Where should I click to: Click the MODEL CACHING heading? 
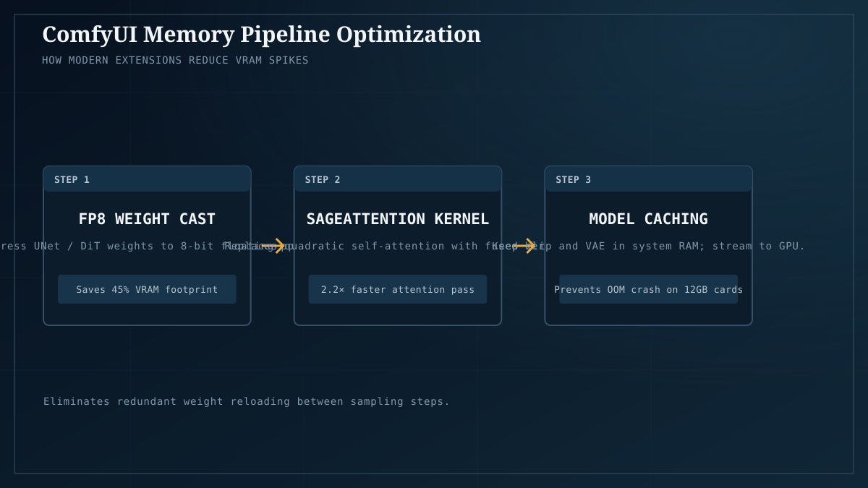648,219
